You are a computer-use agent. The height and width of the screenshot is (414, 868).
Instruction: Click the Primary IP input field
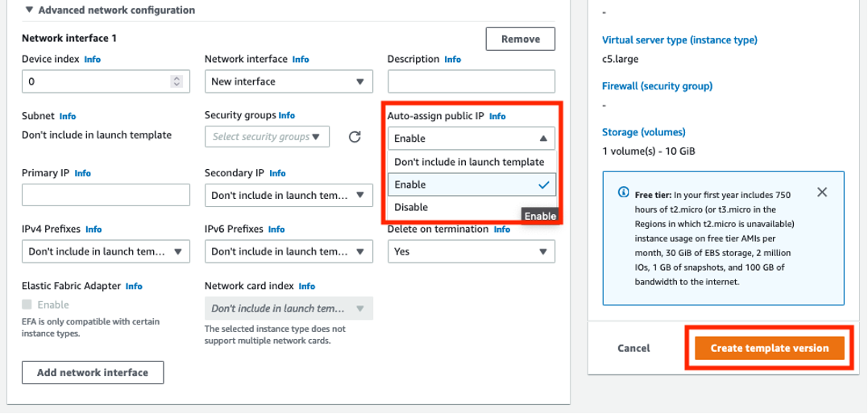pos(106,195)
